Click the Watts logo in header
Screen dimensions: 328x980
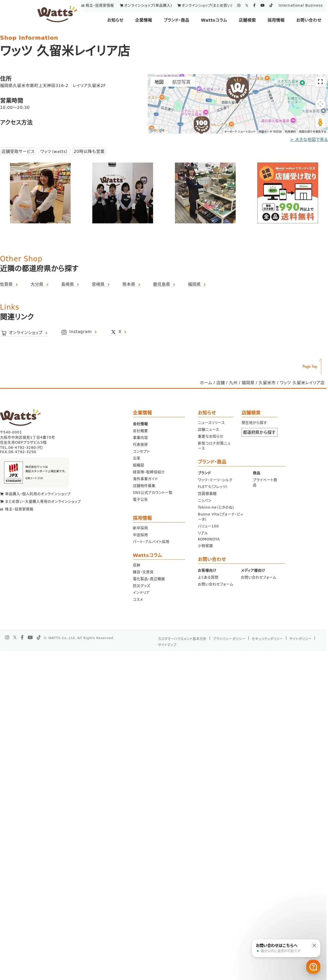57,14
